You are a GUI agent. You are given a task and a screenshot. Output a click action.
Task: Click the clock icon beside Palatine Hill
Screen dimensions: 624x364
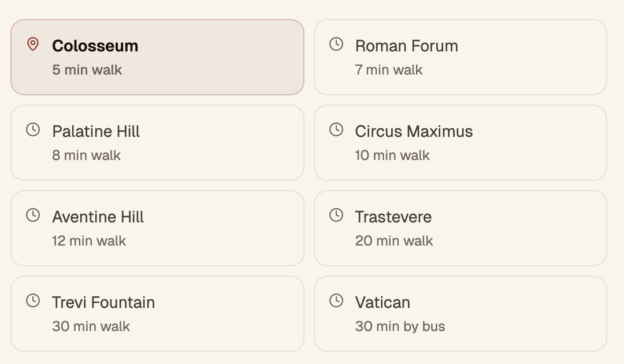(x=33, y=129)
